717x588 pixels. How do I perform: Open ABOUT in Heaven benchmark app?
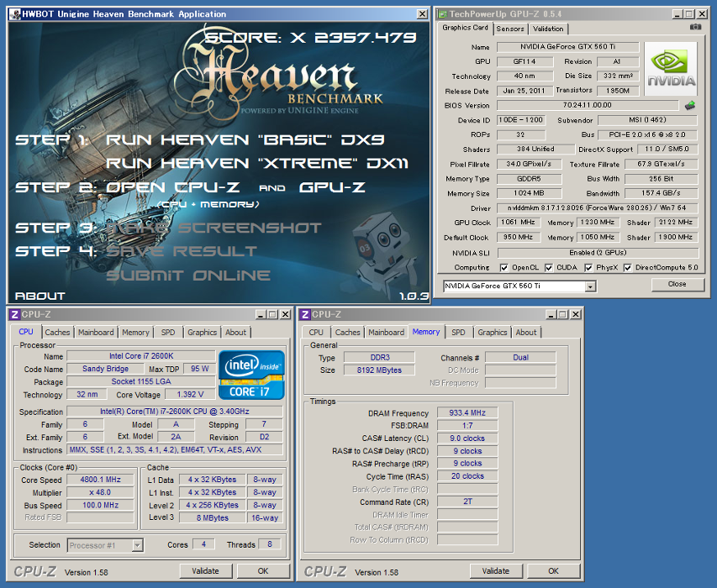[x=40, y=296]
